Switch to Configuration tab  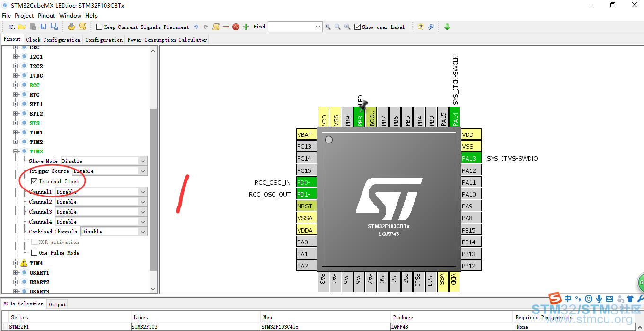[104, 40]
